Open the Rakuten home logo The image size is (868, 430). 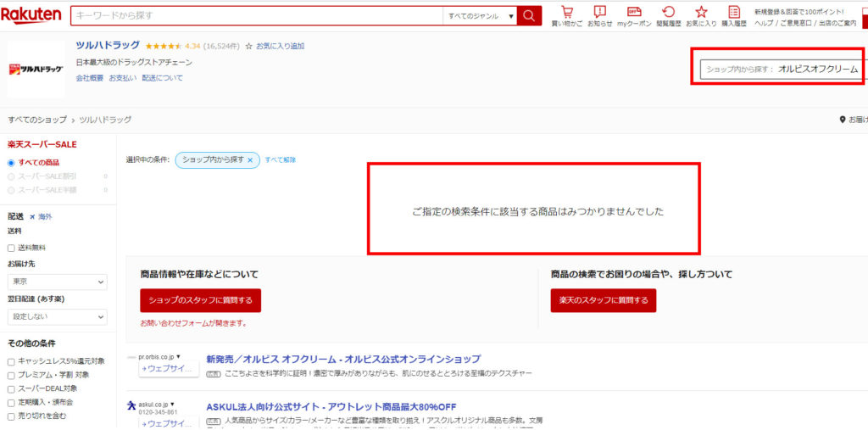31,16
